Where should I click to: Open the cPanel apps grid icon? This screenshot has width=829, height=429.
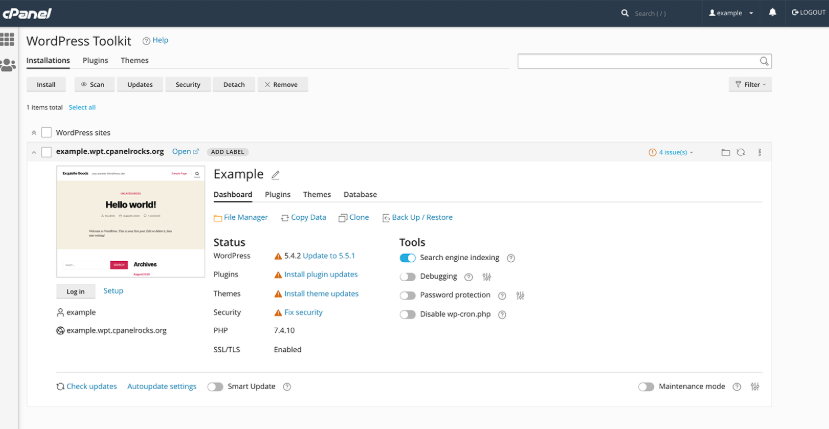(x=7, y=39)
